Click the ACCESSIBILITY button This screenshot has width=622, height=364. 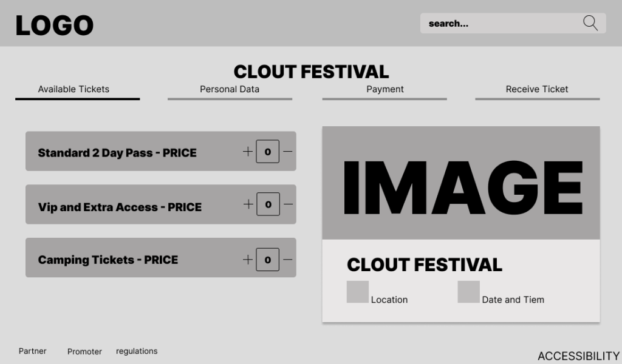point(578,356)
